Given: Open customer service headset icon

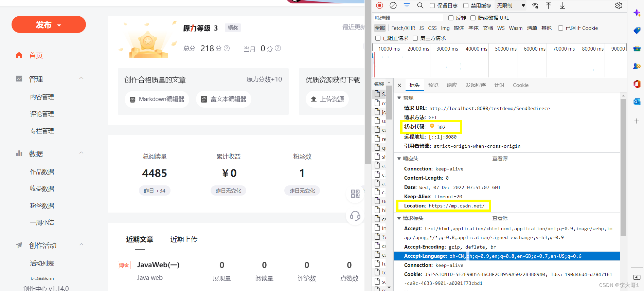Looking at the screenshot, I should click(355, 216).
